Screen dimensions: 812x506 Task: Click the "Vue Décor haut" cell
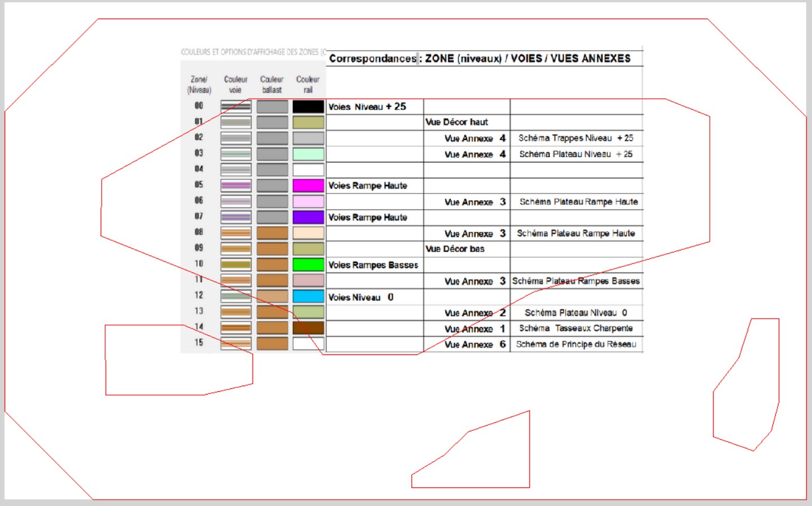click(x=467, y=122)
